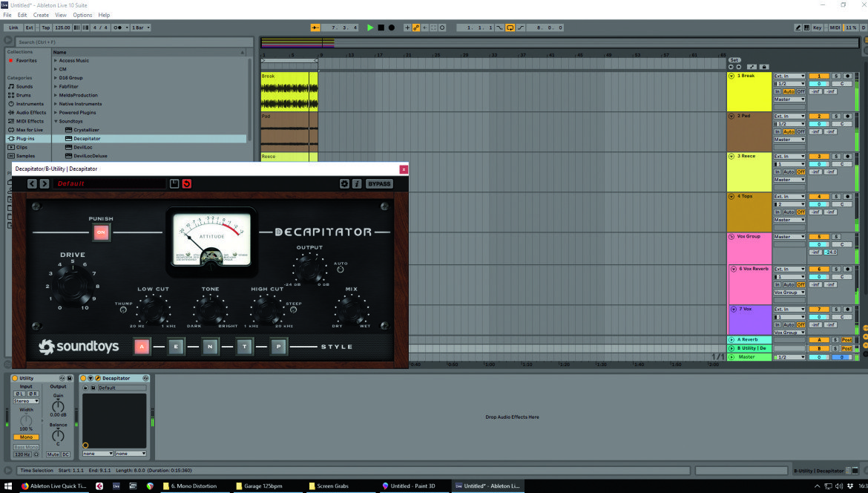Screen dimensions: 868x493
Task: Toggle the PUNISH ON switch
Action: point(101,232)
